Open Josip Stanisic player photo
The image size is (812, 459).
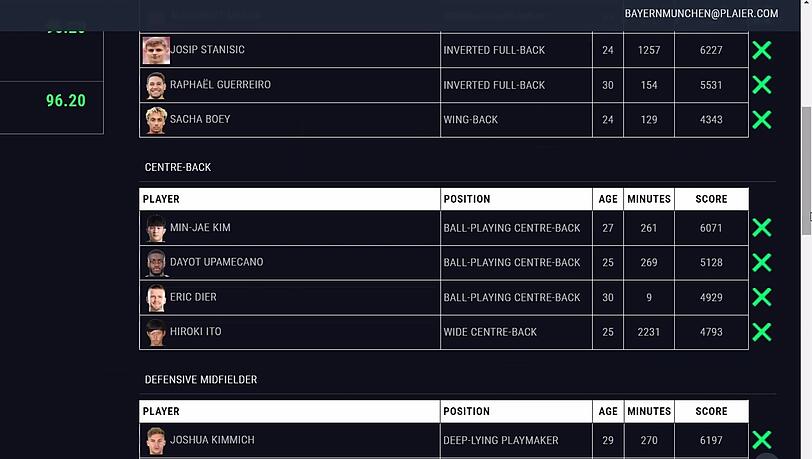point(156,50)
